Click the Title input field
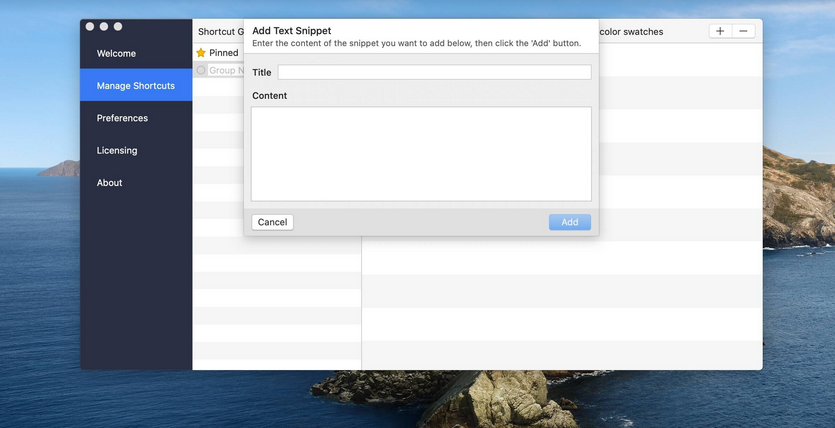This screenshot has height=428, width=835. tap(435, 72)
